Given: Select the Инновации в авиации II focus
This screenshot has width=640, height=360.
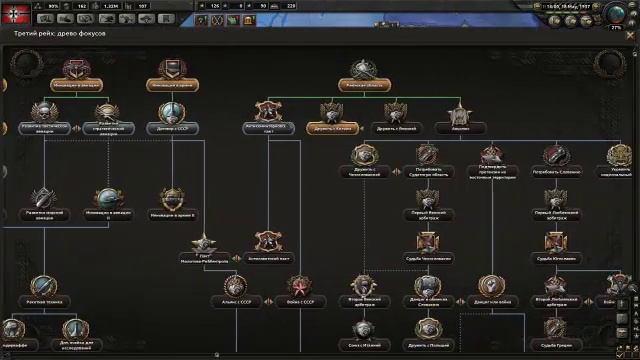Looking at the screenshot, I should point(108,215).
